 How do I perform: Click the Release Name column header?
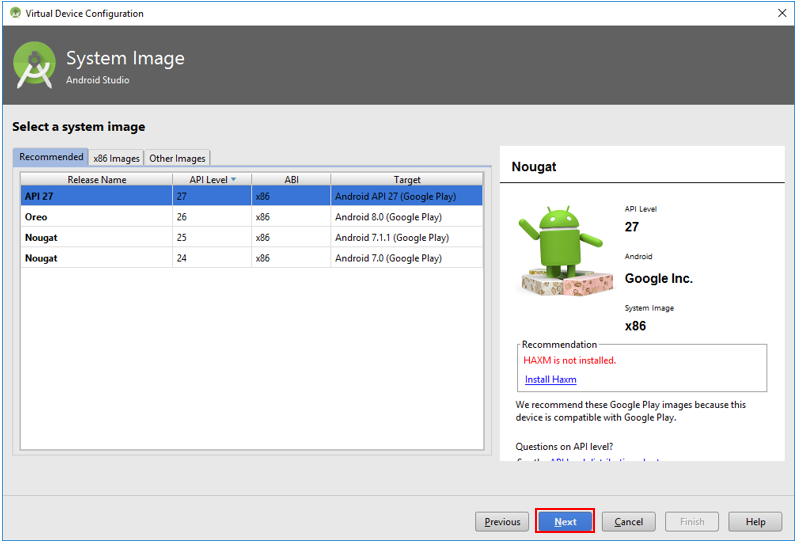[x=97, y=180]
